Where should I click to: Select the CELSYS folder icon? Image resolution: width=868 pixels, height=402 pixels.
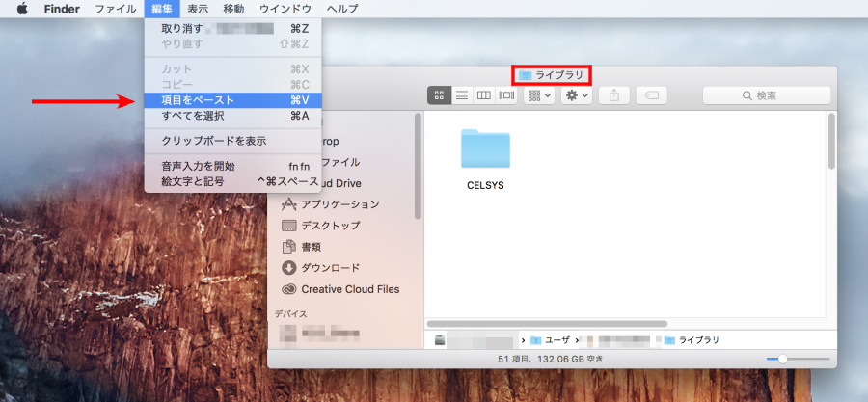pos(485,148)
